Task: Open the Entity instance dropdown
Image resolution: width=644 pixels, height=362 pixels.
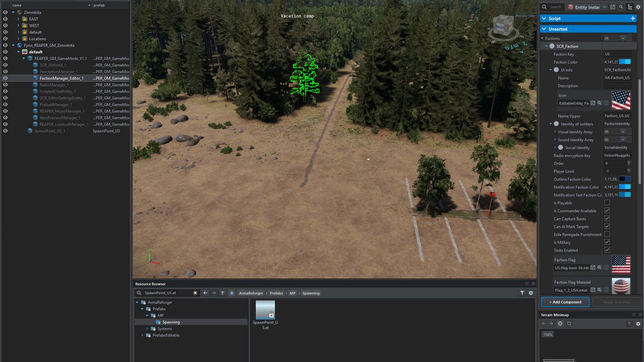Action: pos(588,7)
